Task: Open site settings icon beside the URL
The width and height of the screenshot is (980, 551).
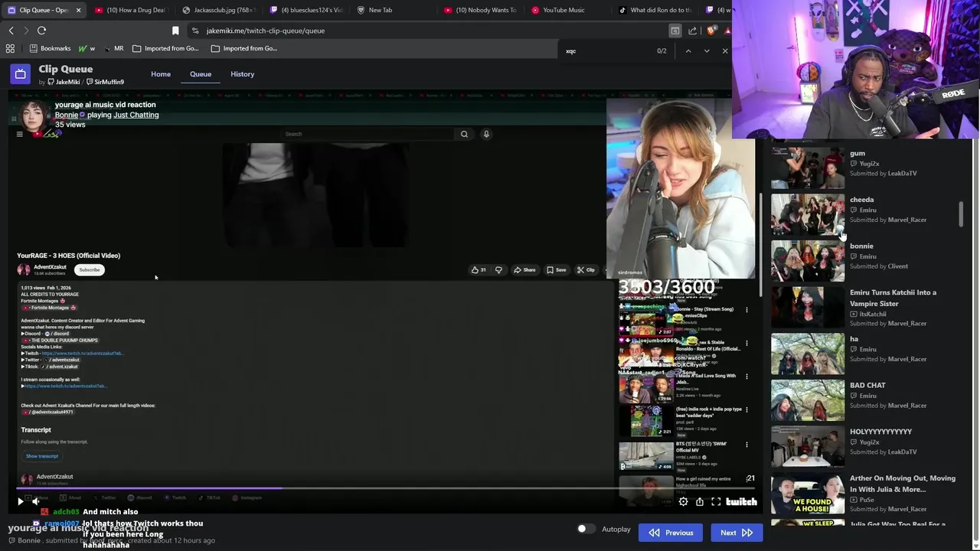Action: pos(195,31)
